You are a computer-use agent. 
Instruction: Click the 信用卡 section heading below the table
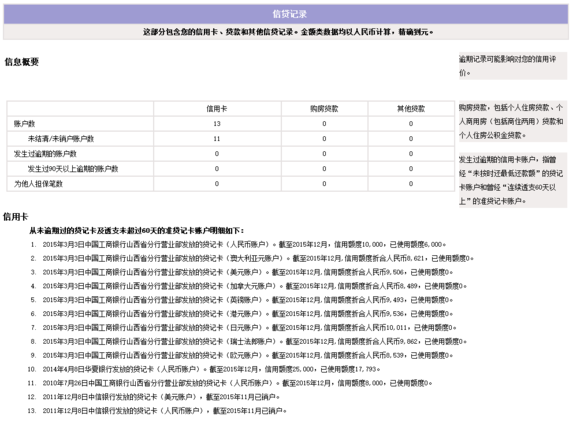(16, 217)
